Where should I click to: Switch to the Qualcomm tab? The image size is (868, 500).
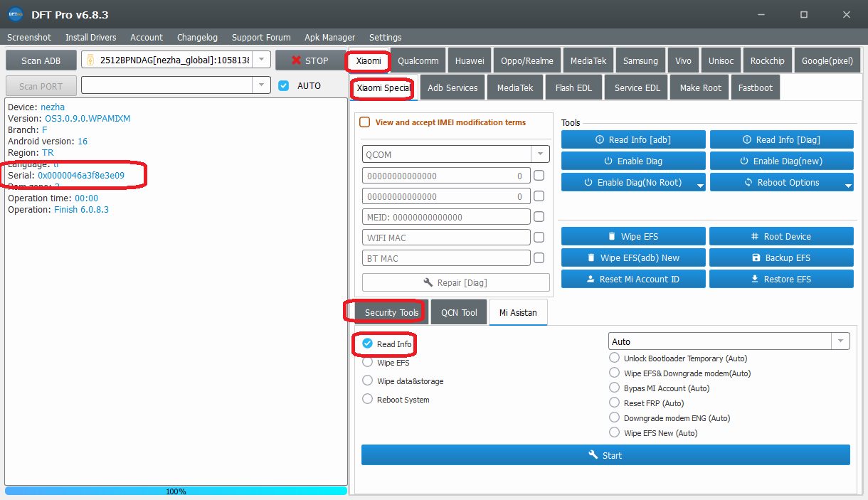click(x=418, y=60)
